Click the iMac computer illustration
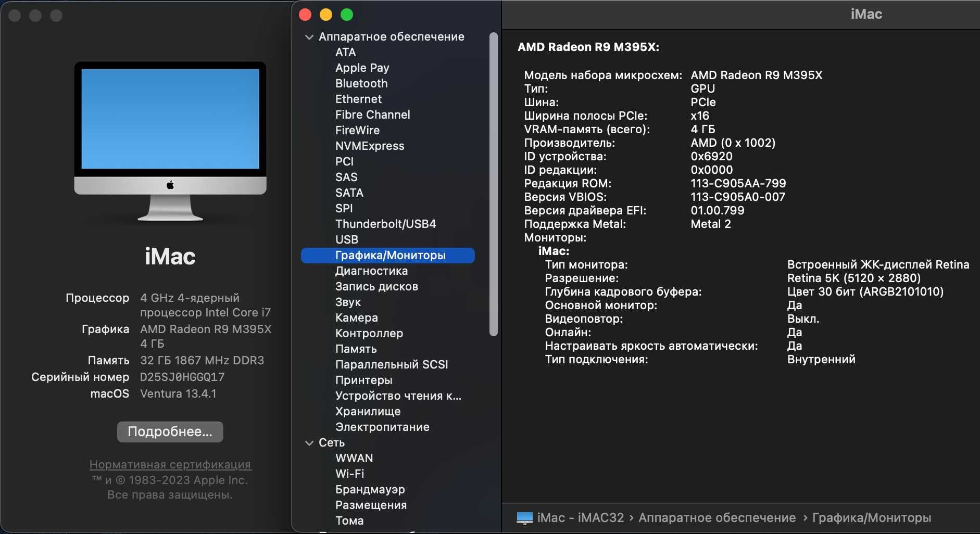 [x=170, y=142]
